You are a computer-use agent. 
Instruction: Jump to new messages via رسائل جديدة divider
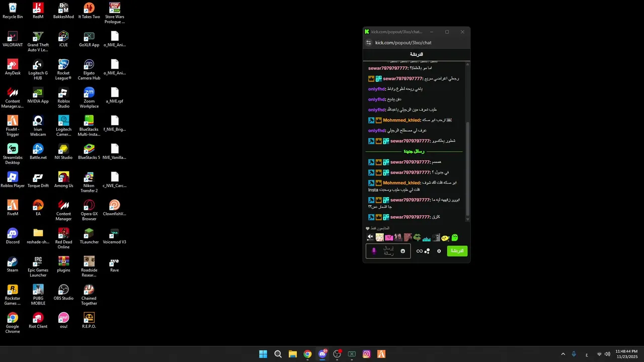(414, 151)
